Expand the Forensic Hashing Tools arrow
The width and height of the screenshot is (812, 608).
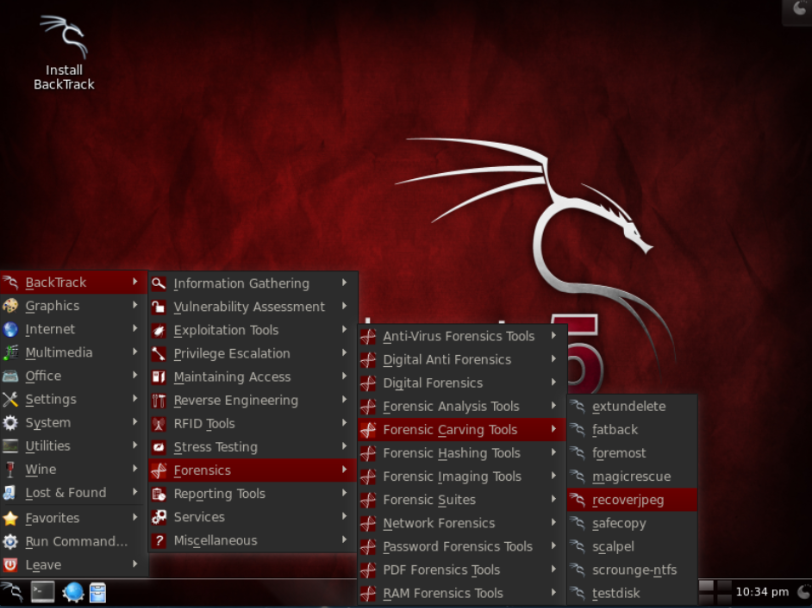(554, 453)
